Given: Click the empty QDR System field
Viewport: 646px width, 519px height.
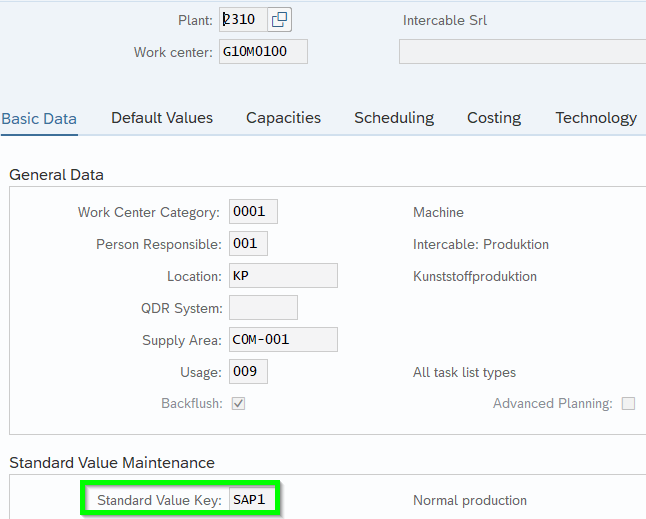Looking at the screenshot, I should 263,308.
